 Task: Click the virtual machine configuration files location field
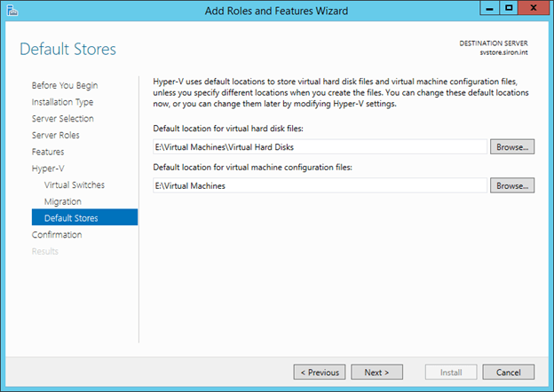pyautogui.click(x=320, y=186)
